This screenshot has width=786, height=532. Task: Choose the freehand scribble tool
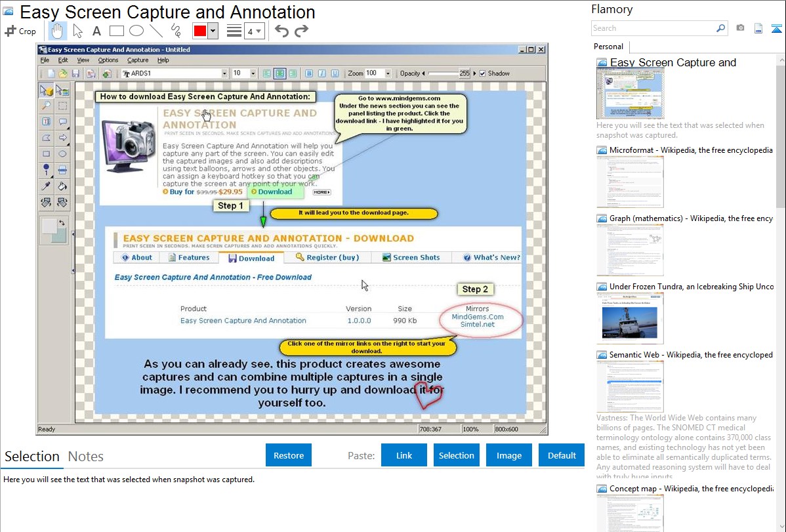pyautogui.click(x=176, y=31)
